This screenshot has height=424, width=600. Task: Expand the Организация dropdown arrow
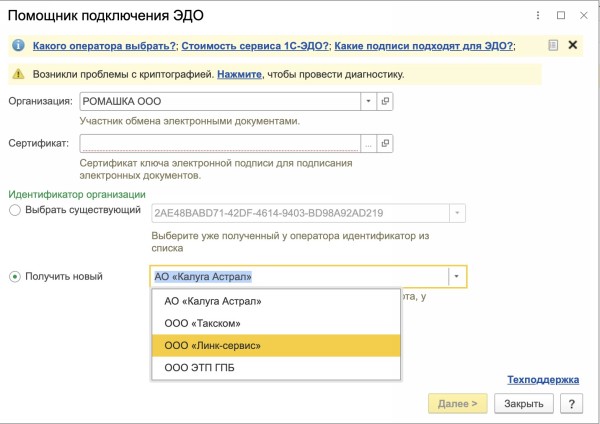[368, 102]
